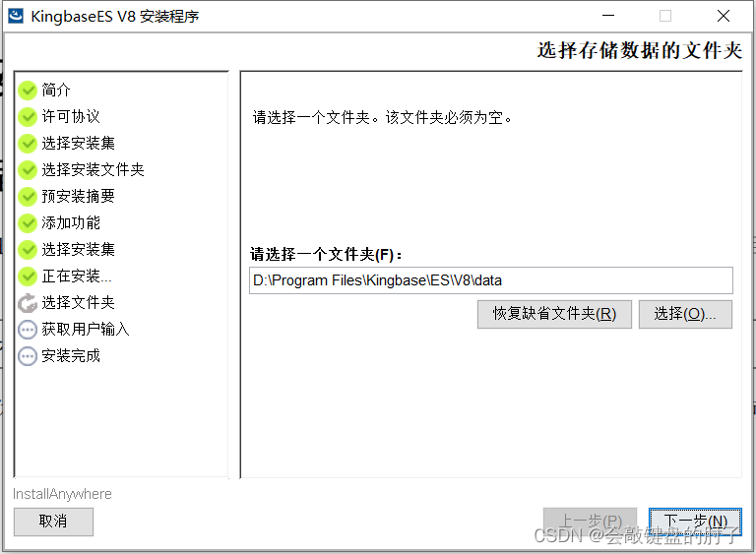The width and height of the screenshot is (756, 554).
Task: Click the green checkmark beside 预安装摘要
Action: click(x=28, y=196)
